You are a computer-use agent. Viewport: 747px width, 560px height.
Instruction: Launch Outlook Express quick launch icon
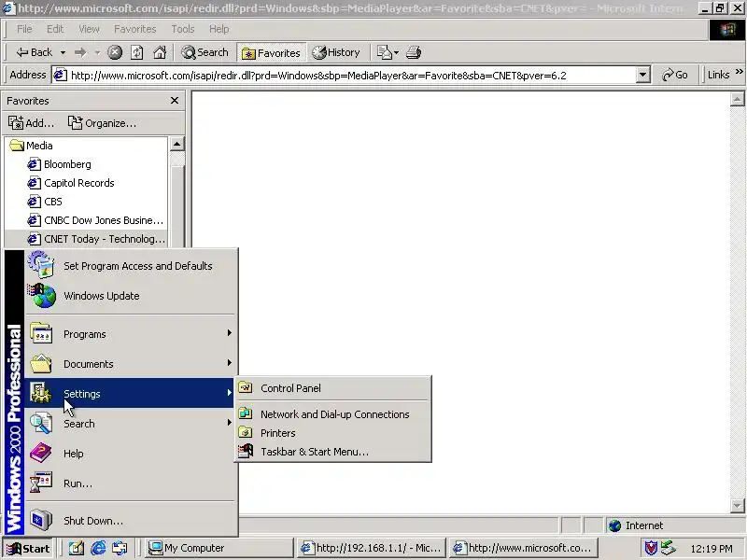[x=120, y=549]
